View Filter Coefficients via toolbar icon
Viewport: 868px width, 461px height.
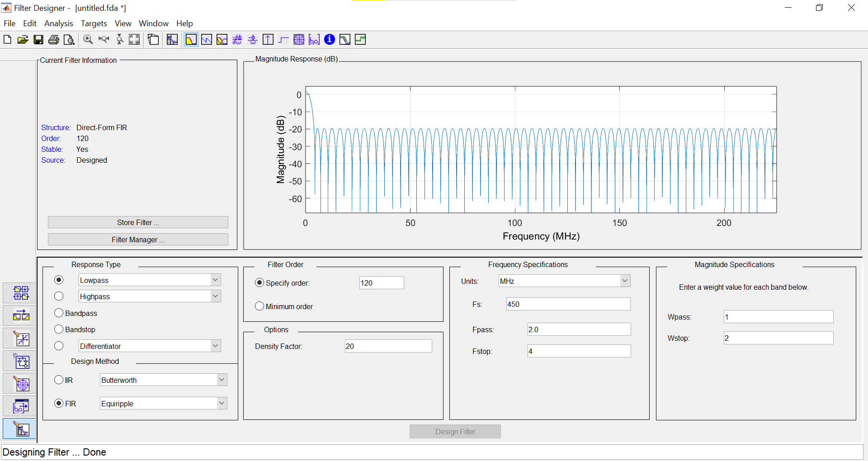(x=314, y=40)
